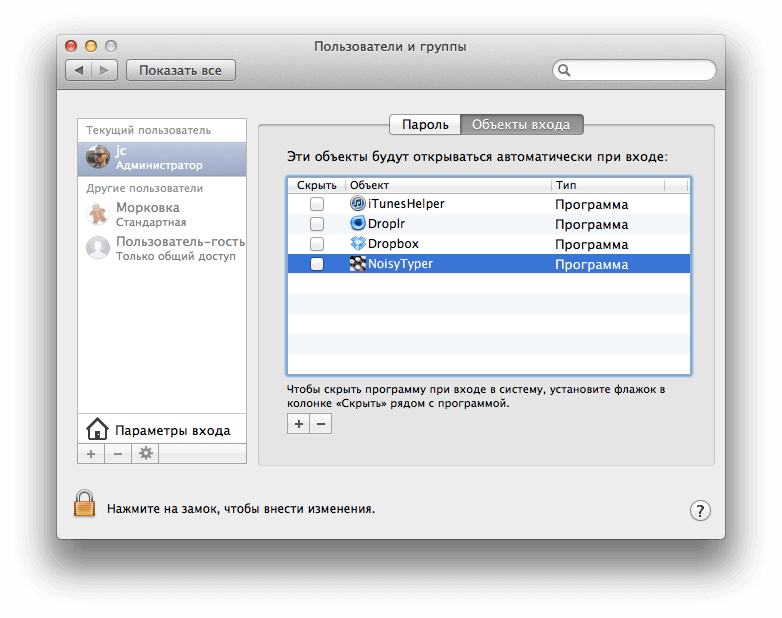Sort by the Объект column header
782x618 pixels.
pos(448,185)
